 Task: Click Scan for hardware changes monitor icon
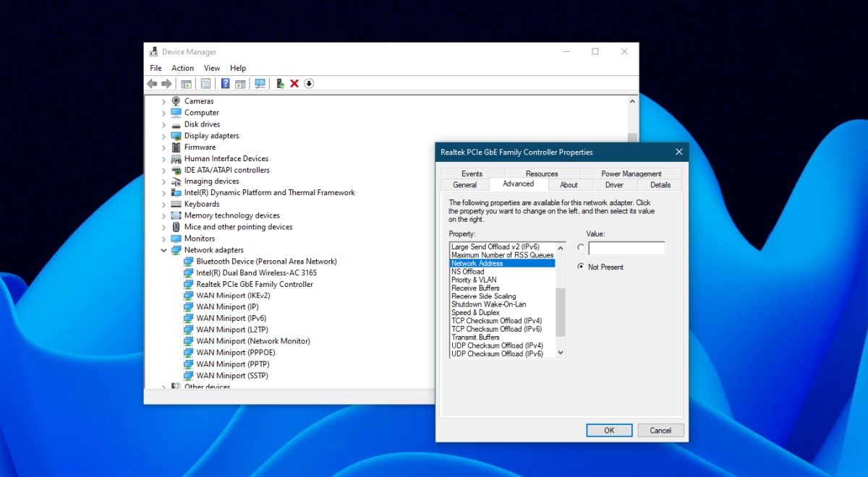[x=260, y=84]
